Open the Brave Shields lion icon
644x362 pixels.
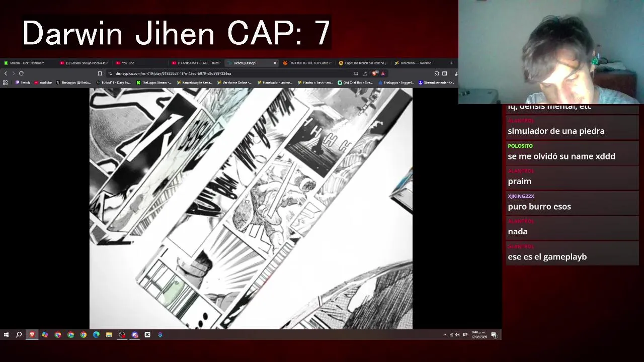tap(375, 73)
